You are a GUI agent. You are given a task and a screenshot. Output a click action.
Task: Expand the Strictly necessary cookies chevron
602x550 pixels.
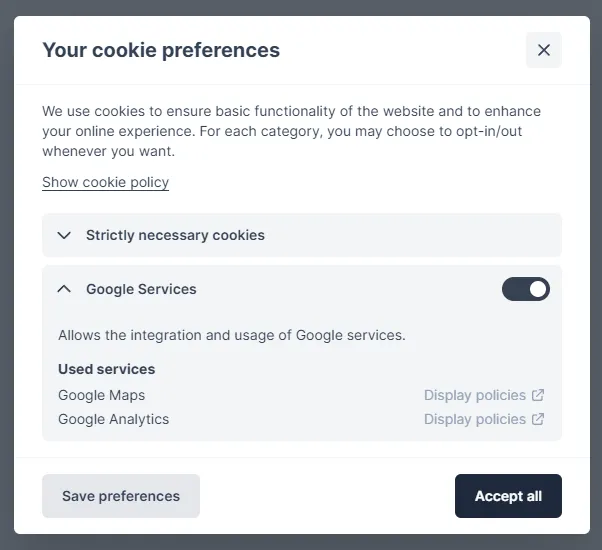click(x=64, y=235)
